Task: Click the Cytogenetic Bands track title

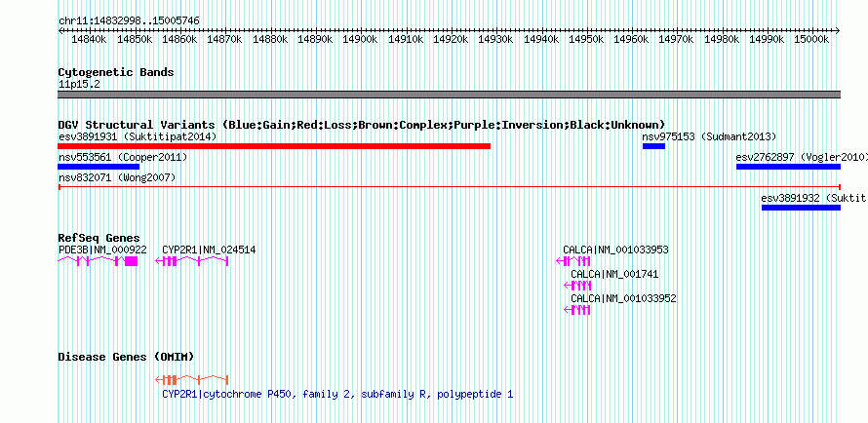Action: 116,72
